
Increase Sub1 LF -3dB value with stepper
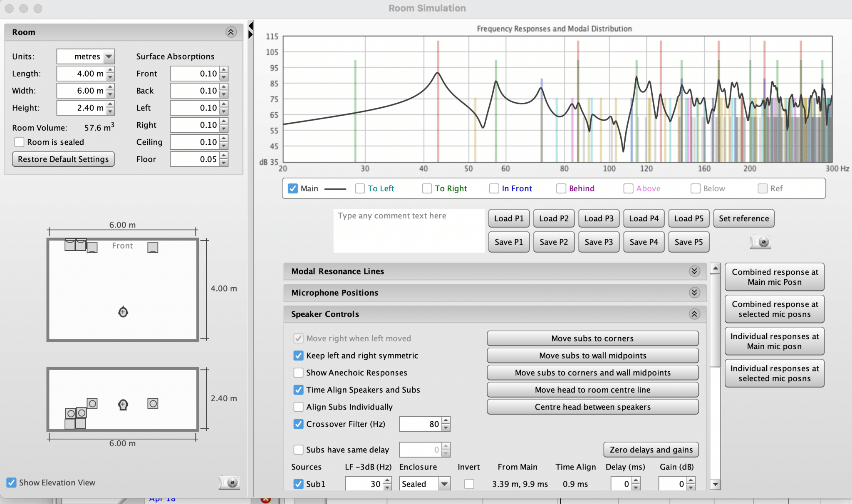point(387,480)
